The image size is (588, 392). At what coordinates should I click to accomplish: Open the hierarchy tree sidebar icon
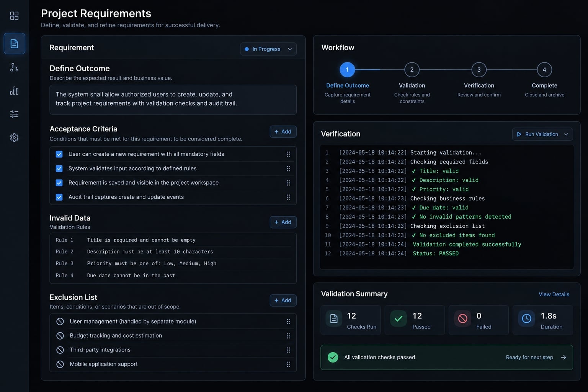point(14,67)
